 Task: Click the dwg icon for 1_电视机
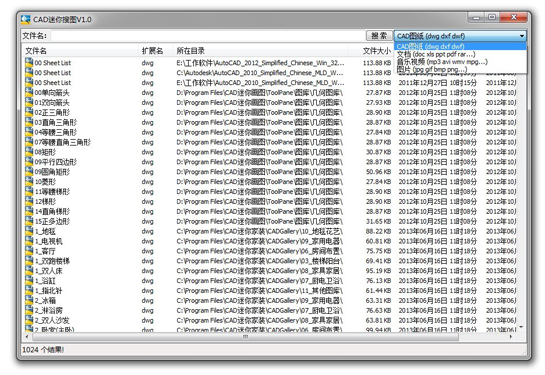click(29, 241)
